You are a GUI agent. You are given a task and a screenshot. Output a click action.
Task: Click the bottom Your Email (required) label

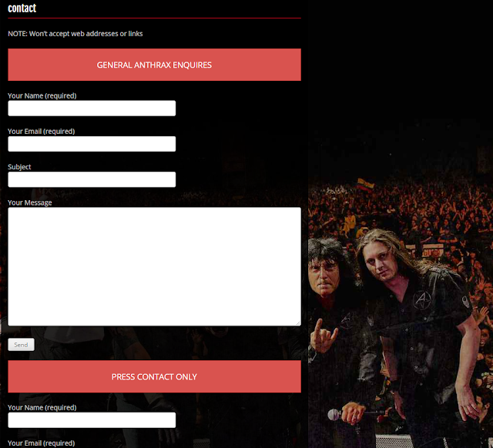point(41,443)
